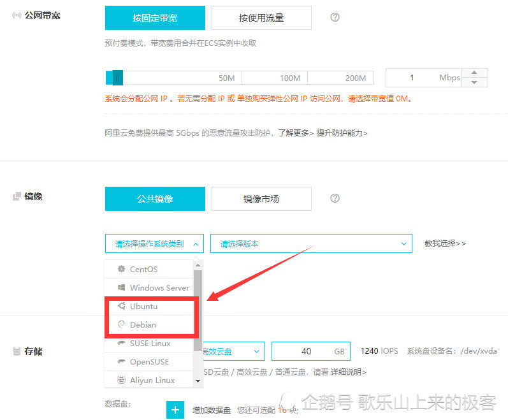Click the 增加数据盘 label
The height and width of the screenshot is (420, 508).
point(212,410)
